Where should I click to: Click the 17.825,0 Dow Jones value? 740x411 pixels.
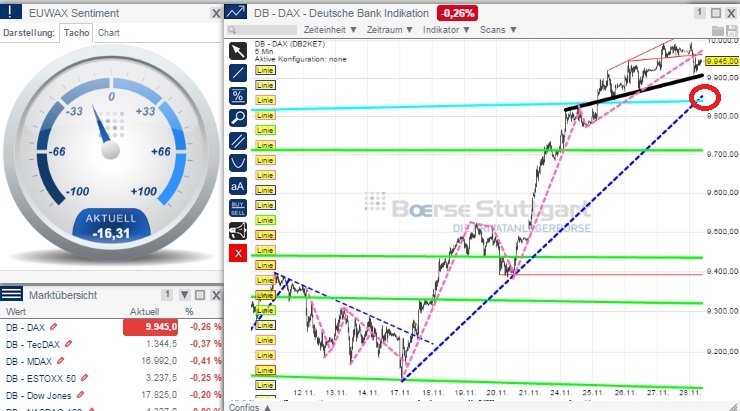click(x=159, y=395)
